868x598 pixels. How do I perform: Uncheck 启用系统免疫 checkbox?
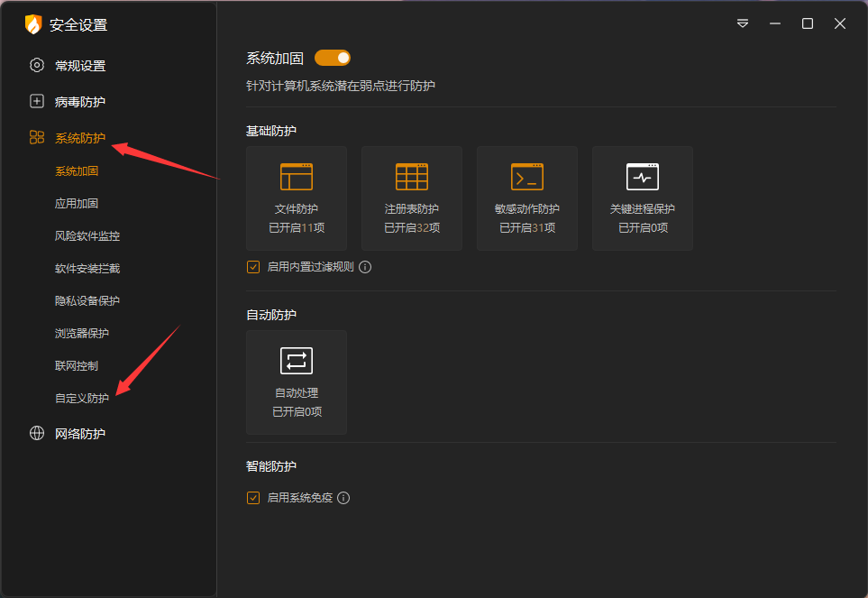coord(252,497)
